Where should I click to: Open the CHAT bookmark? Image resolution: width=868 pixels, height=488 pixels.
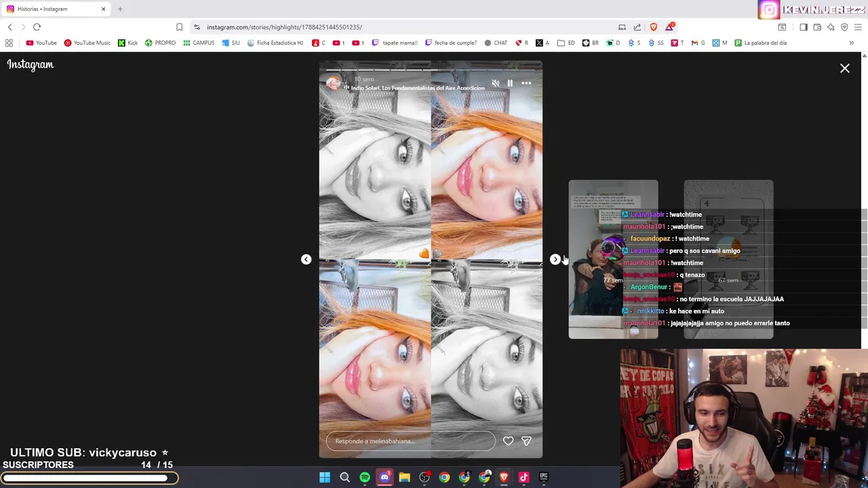tap(496, 43)
